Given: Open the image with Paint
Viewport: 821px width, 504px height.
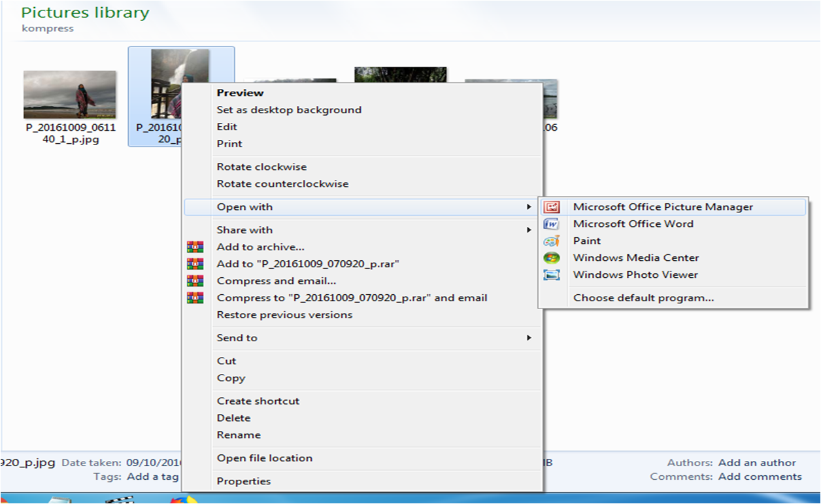Looking at the screenshot, I should [673, 241].
